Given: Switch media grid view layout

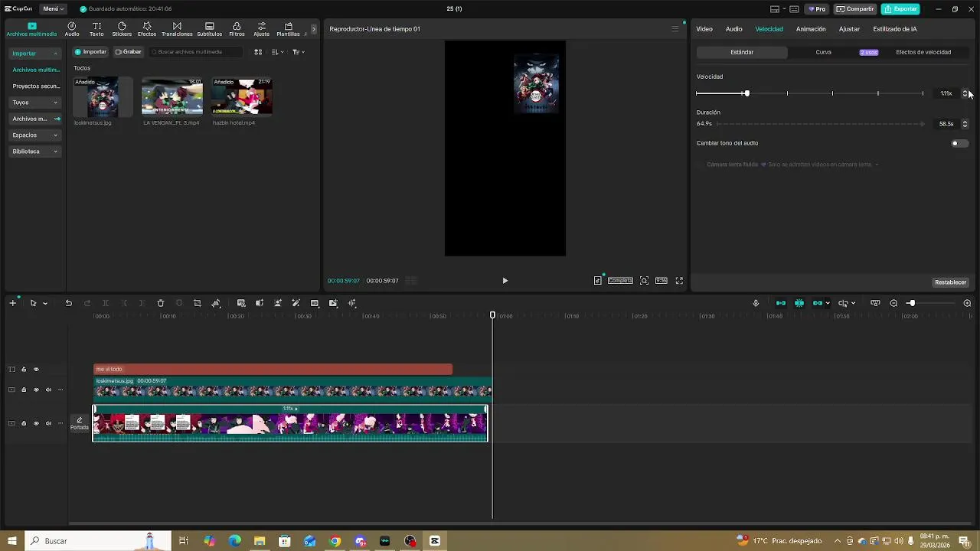Looking at the screenshot, I should pyautogui.click(x=258, y=52).
